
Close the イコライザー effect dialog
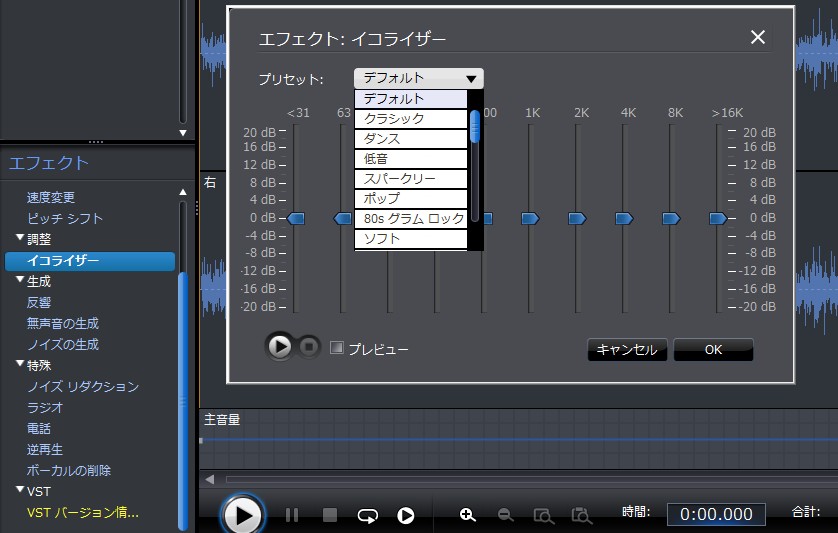[757, 37]
